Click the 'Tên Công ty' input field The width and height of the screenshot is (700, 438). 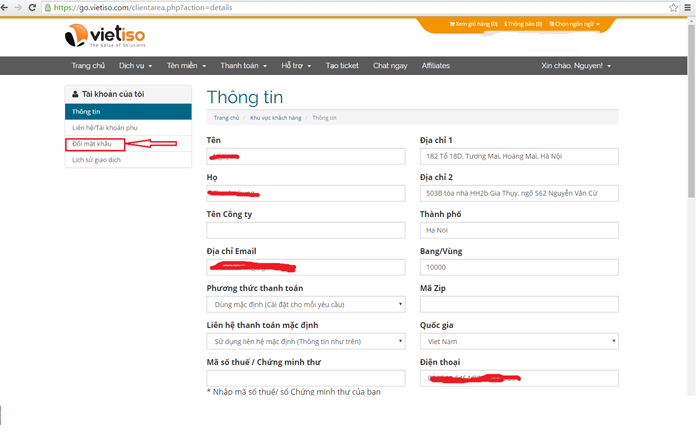[305, 230]
